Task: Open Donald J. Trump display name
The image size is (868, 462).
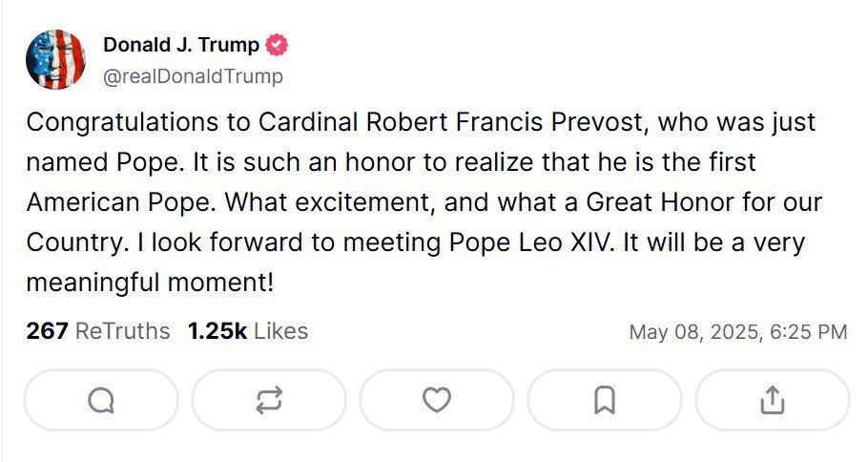Action: click(x=180, y=45)
